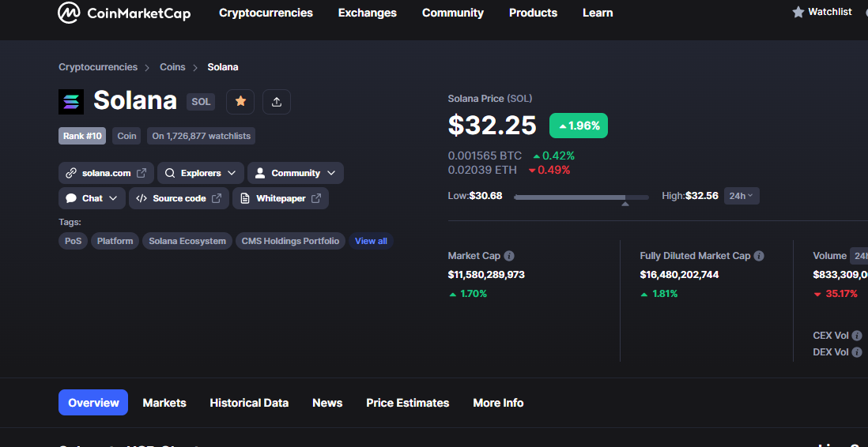Select the Overview tab
This screenshot has width=868, height=447.
pos(93,403)
